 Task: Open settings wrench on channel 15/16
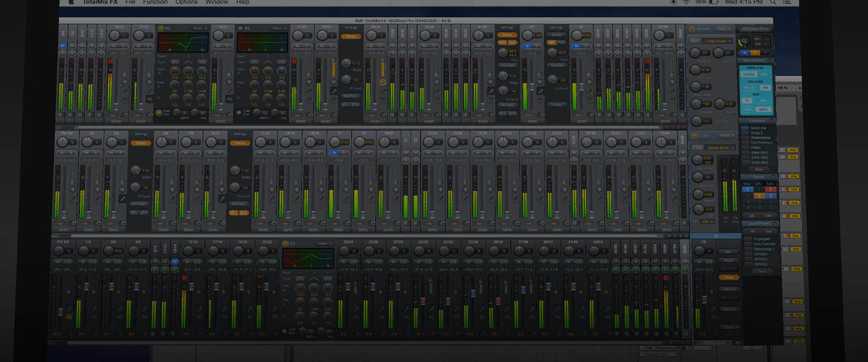(125, 91)
